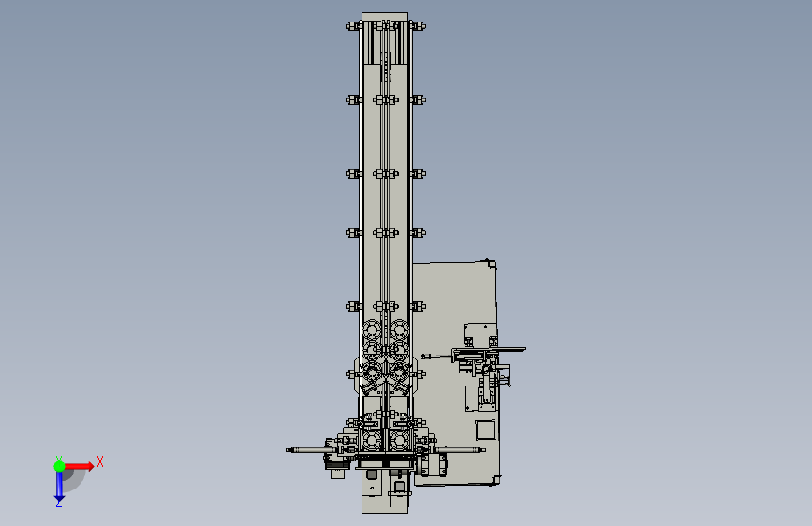
Task: Click the red X axis of the orientation triad
Action: click(80, 466)
